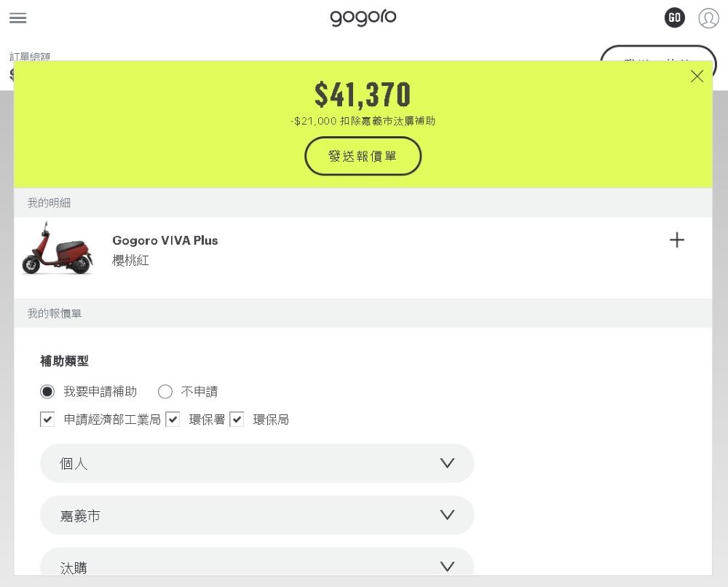Select the 我要申請補助 radio button
Image resolution: width=728 pixels, height=587 pixels.
(47, 392)
